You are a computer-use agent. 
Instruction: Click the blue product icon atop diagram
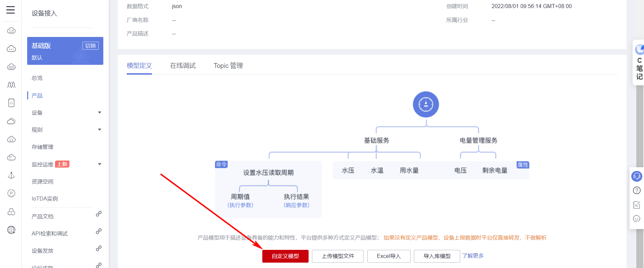tap(426, 104)
